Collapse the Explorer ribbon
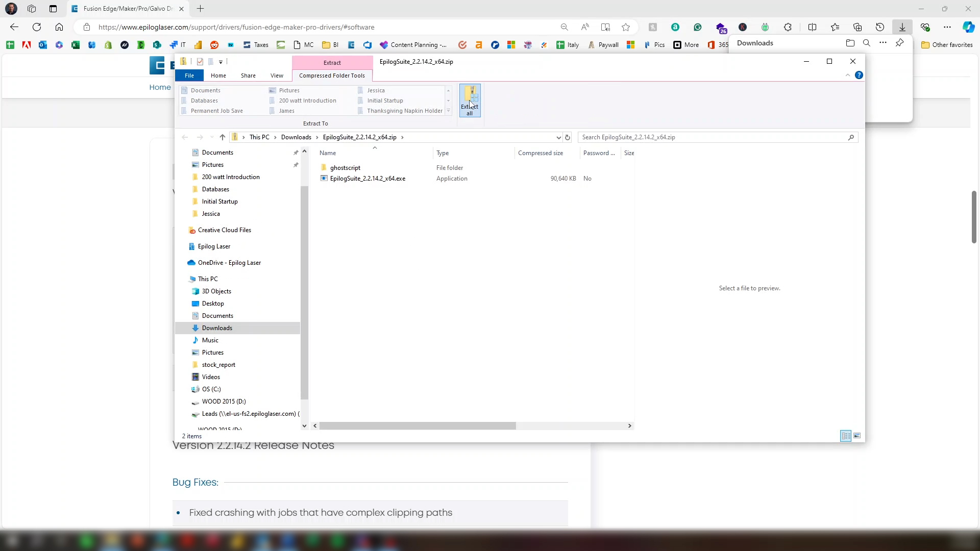Screen dimensions: 980x551 coord(848,75)
